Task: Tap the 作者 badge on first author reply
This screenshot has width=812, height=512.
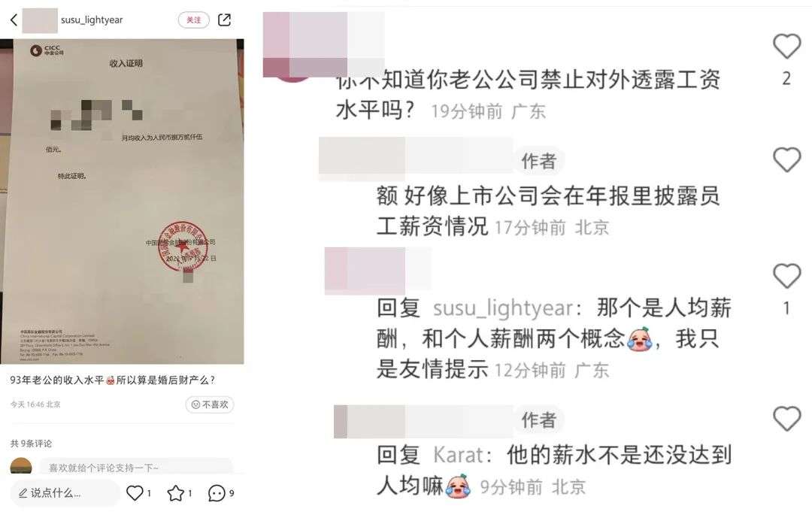Action: (538, 161)
